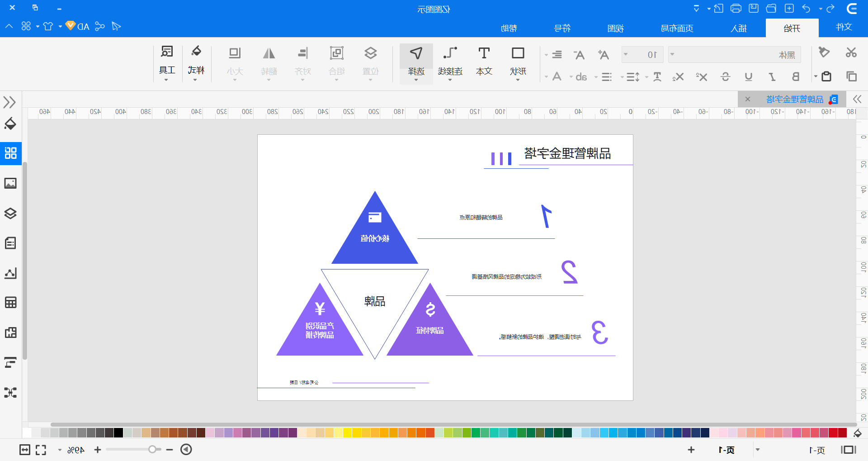Open the 样式 style dropdown

(196, 63)
